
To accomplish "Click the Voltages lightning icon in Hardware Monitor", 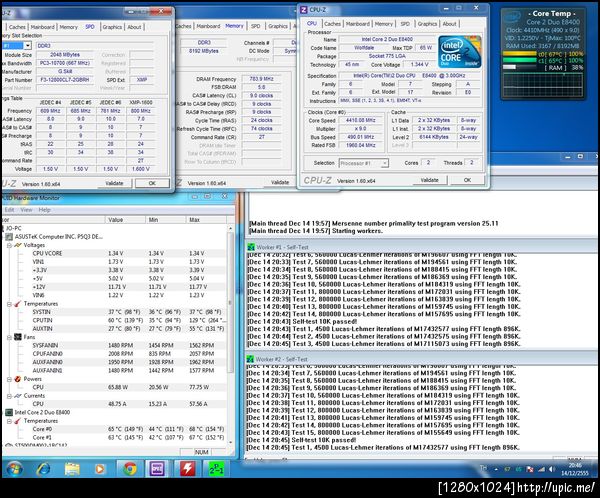I will pos(18,245).
